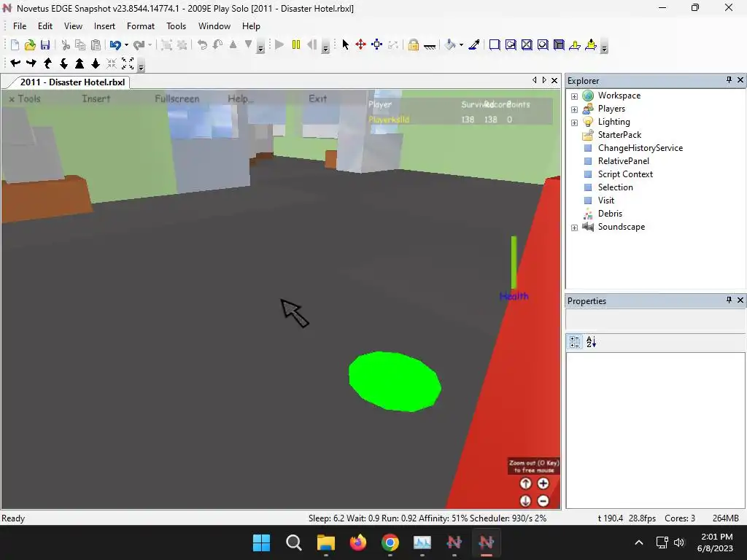Click the zoom extents icon

(128, 63)
